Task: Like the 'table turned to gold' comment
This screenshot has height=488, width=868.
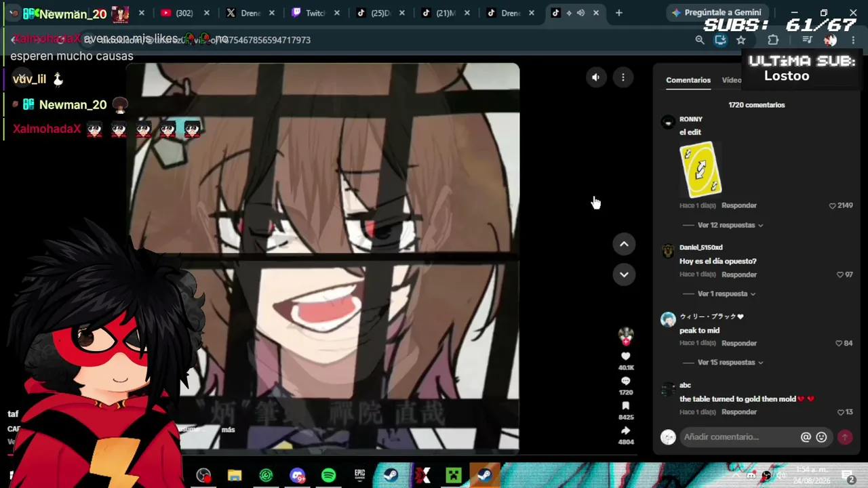Action: (x=841, y=412)
